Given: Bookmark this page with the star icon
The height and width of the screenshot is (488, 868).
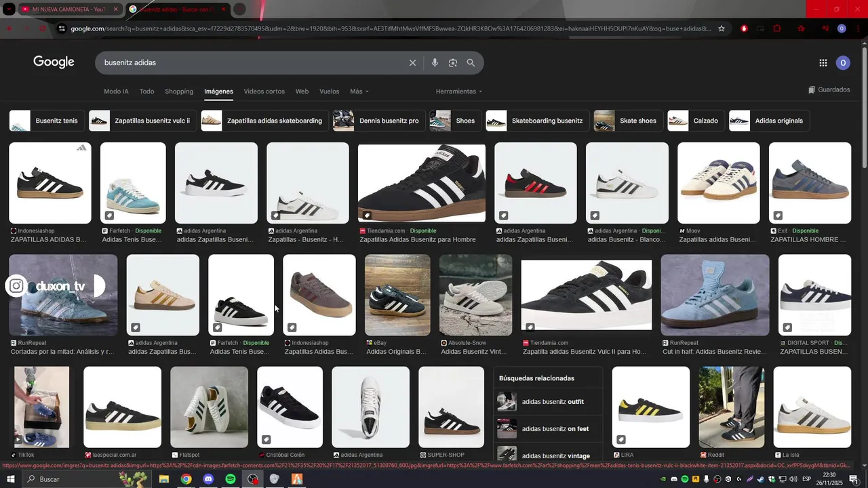Looking at the screenshot, I should (x=722, y=28).
